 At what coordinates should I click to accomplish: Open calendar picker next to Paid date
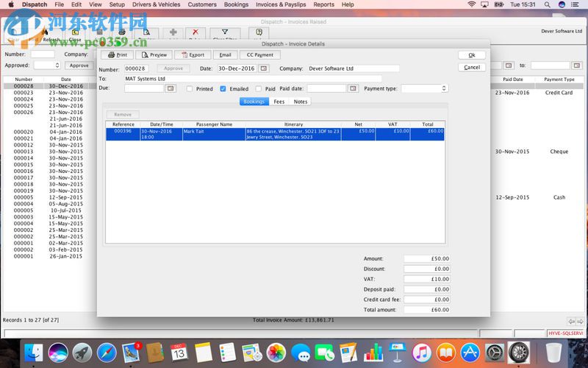[x=353, y=88]
